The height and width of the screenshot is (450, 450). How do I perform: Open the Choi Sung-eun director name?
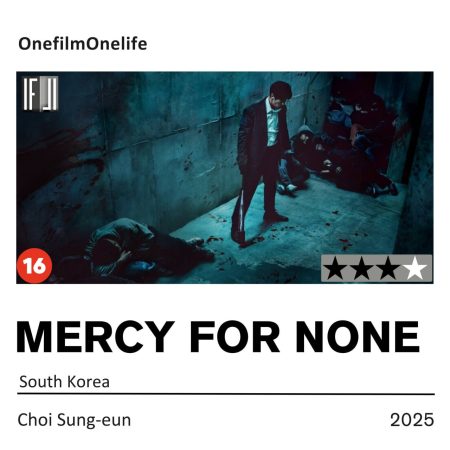(x=74, y=420)
